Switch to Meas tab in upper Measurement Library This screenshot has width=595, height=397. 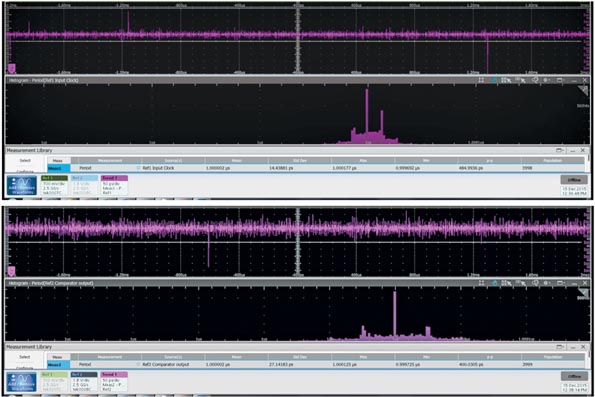click(x=58, y=161)
